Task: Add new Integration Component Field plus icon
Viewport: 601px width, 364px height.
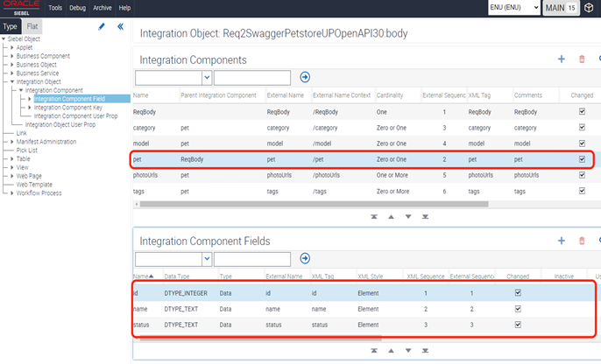Action: pyautogui.click(x=561, y=241)
